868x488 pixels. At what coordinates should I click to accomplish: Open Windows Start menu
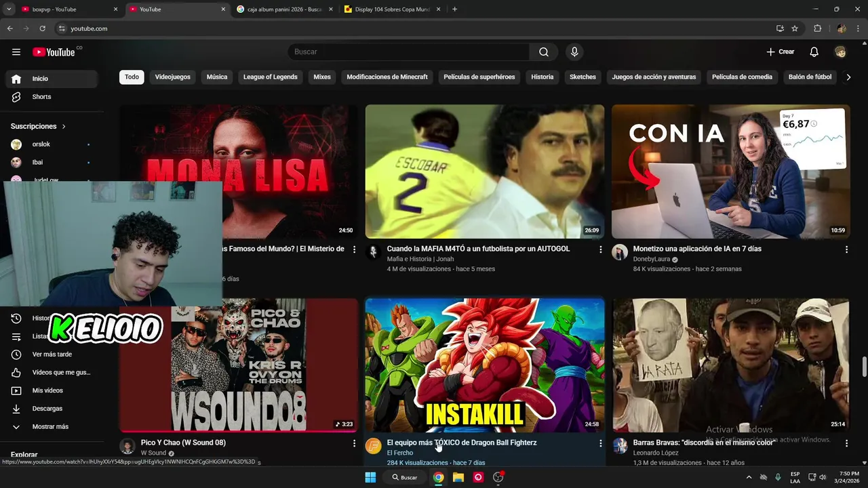tap(370, 477)
